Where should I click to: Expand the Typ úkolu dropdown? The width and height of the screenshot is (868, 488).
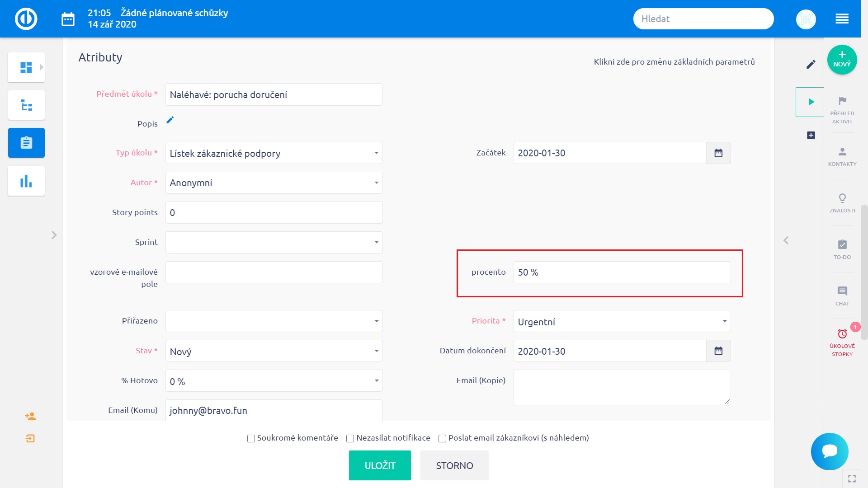click(x=274, y=153)
